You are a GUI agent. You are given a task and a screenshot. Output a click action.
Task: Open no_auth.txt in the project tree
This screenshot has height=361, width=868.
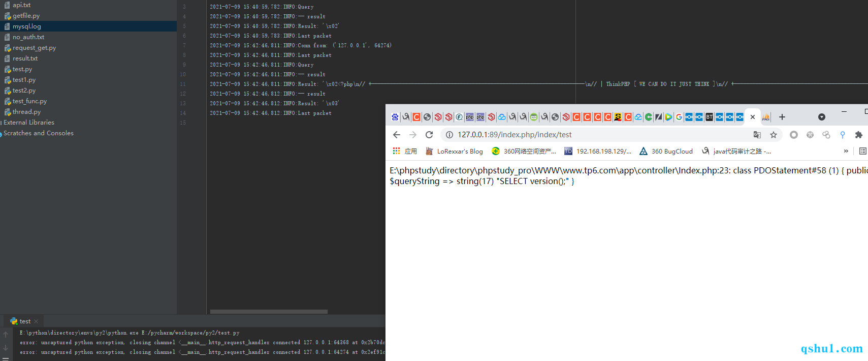pos(28,37)
